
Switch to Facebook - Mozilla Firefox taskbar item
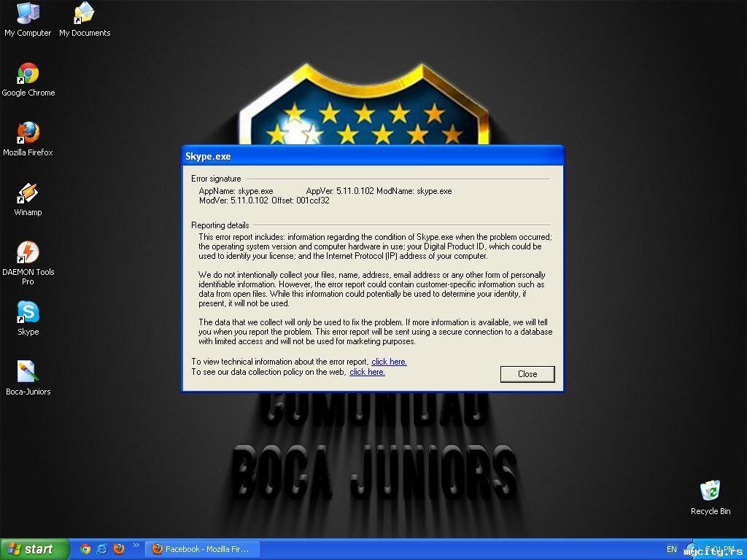[x=203, y=549]
